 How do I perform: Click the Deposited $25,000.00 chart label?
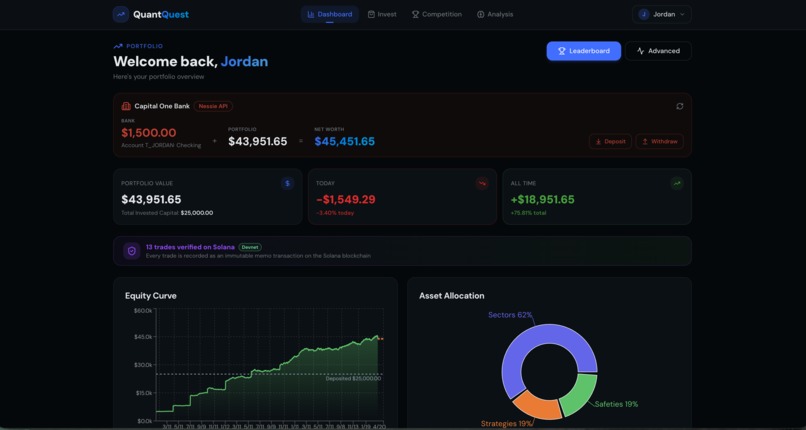click(x=353, y=378)
